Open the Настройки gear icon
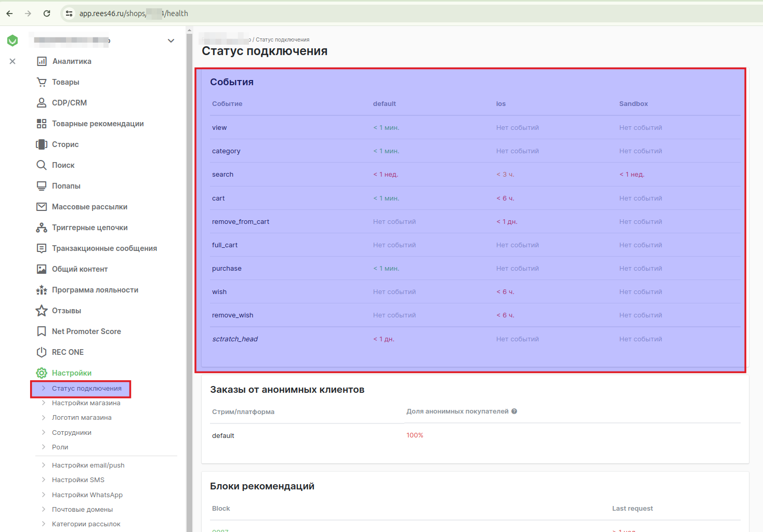 [x=42, y=373]
